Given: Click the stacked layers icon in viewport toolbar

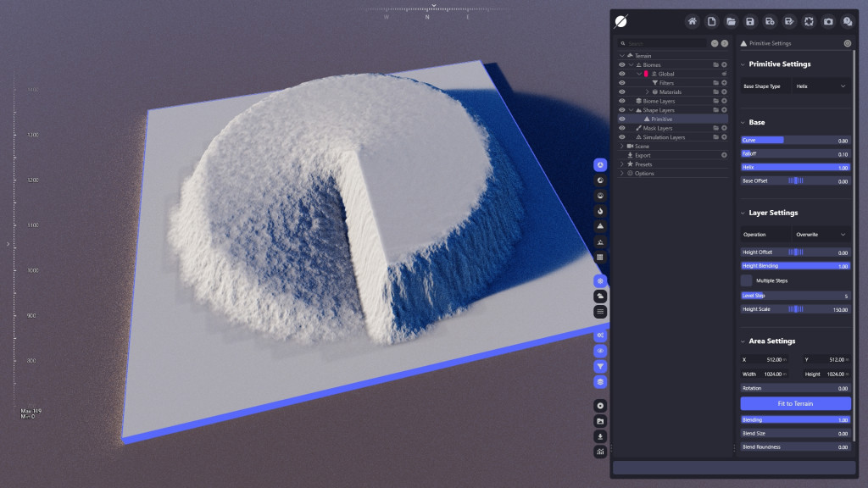Looking at the screenshot, I should 600,382.
